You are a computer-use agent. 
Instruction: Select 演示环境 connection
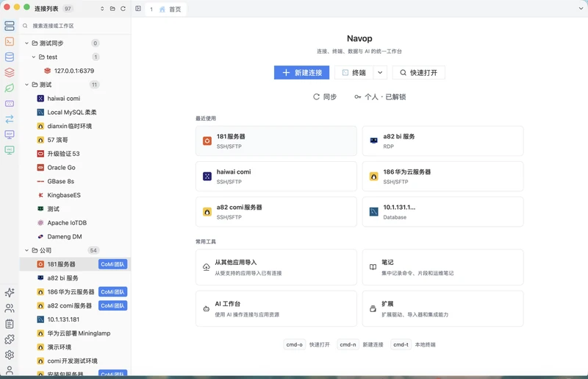coord(75,347)
